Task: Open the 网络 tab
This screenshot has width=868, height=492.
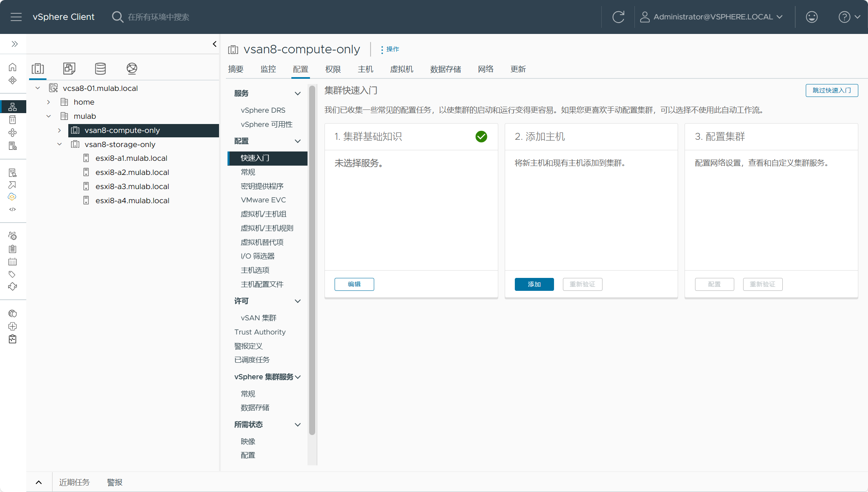Action: 486,69
